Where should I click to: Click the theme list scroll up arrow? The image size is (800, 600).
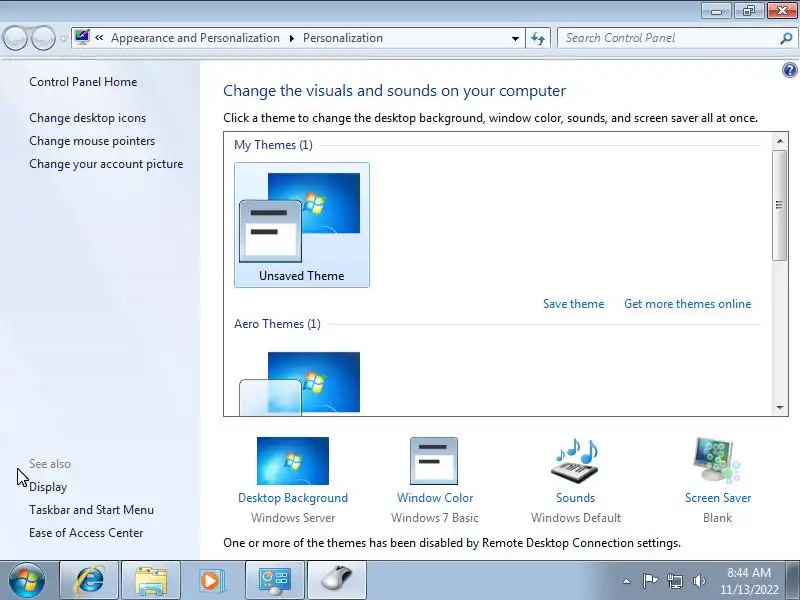pos(780,141)
